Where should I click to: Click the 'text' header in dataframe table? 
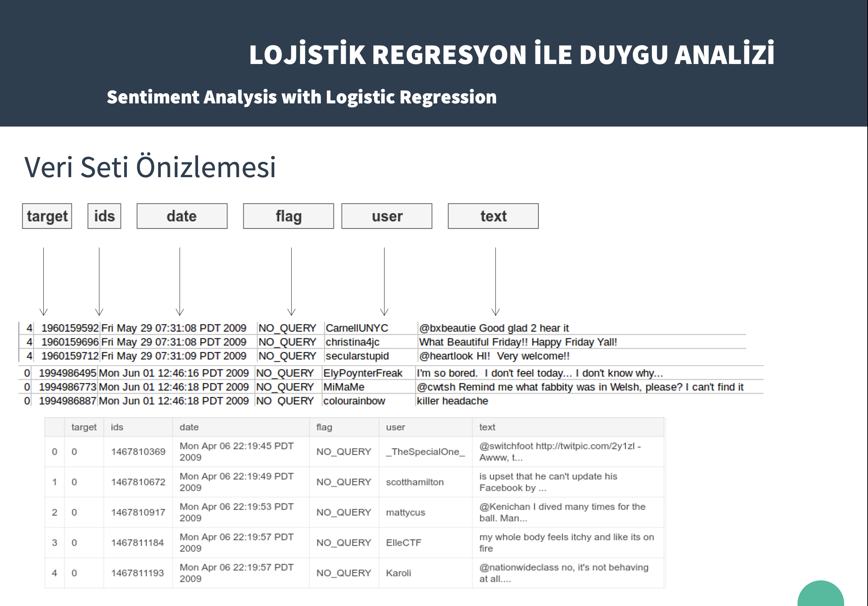[x=487, y=427]
